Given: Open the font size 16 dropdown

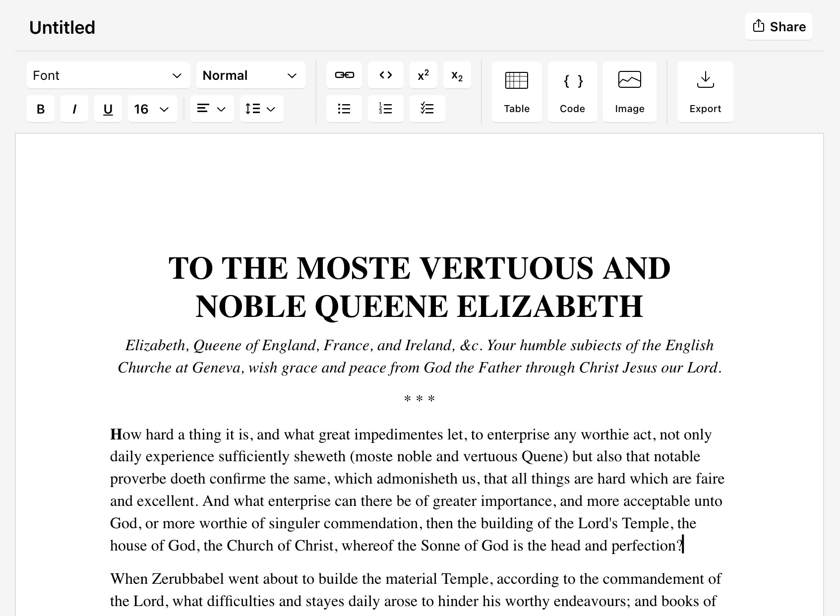Looking at the screenshot, I should [x=152, y=109].
